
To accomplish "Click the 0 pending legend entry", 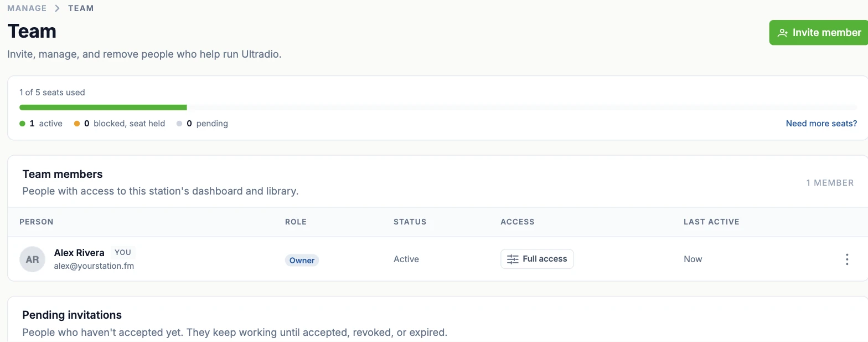I will [x=202, y=124].
